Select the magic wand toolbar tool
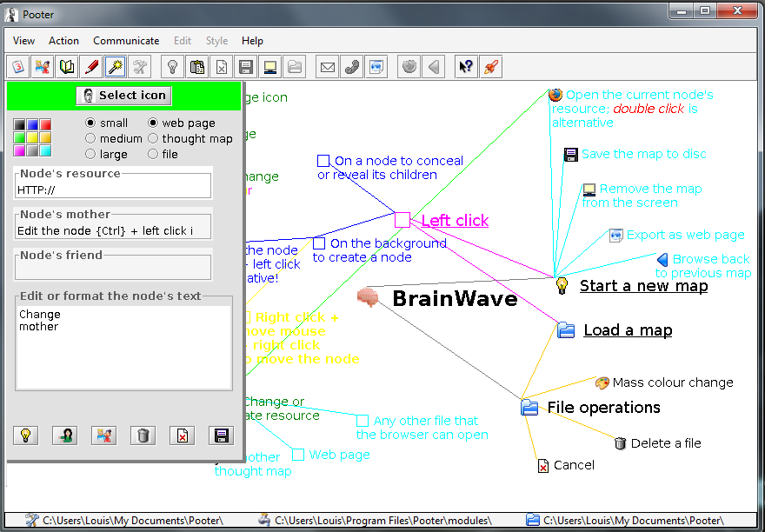Image resolution: width=765 pixels, height=532 pixels. 115,67
